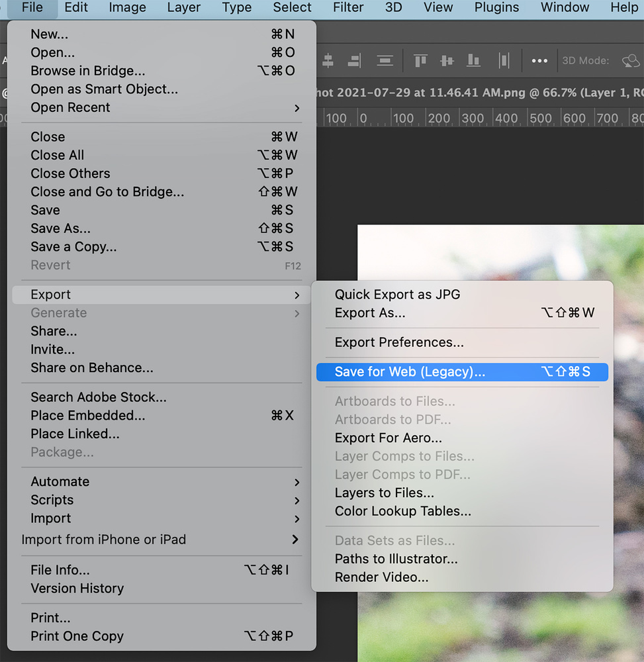This screenshot has width=644, height=662.
Task: Select Quick Export as JPG
Action: pos(462,295)
